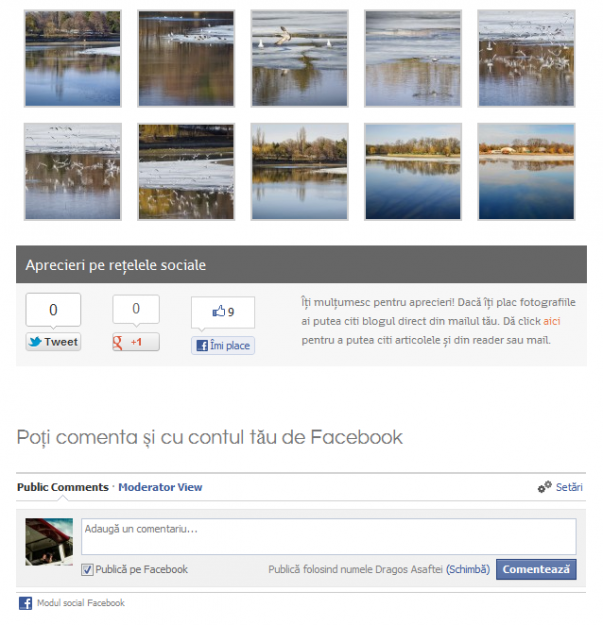The width and height of the screenshot is (603, 625).
Task: Open the last thumbnail in bottom row
Action: pyautogui.click(x=526, y=172)
